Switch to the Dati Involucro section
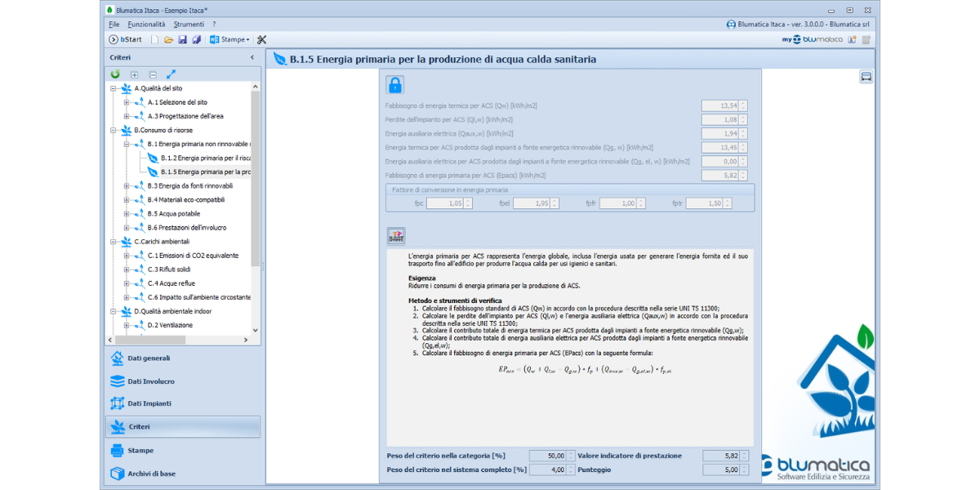Screen dimensions: 980x490 (151, 381)
